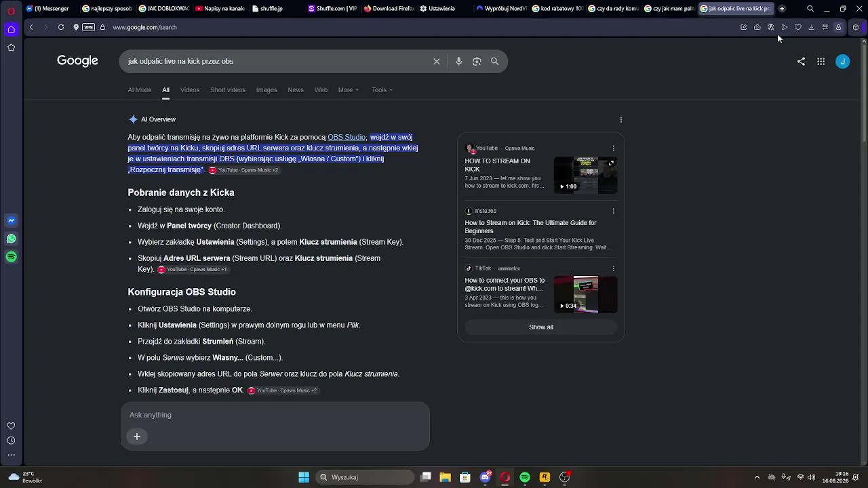Switch to the News results tab
Image resolution: width=868 pixels, height=488 pixels.
pos(296,90)
